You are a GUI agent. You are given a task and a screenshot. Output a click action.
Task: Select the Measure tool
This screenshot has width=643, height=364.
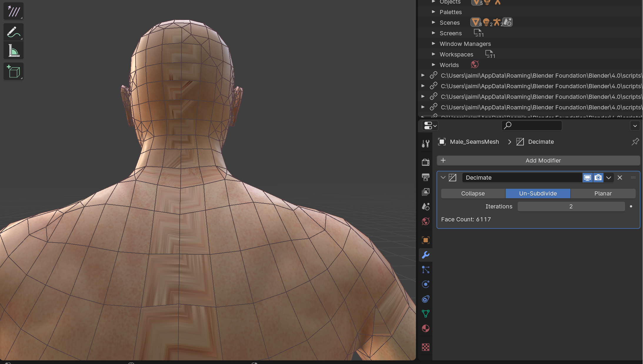pyautogui.click(x=13, y=51)
